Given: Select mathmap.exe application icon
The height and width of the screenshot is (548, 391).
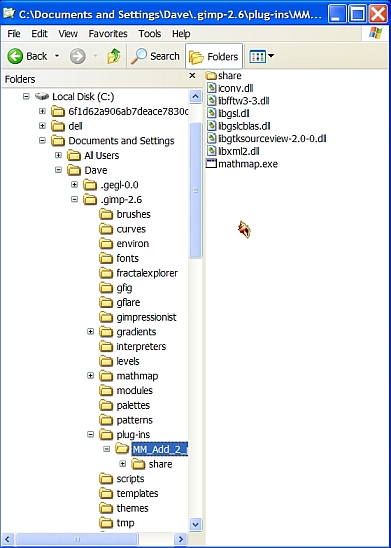Looking at the screenshot, I should pos(212,164).
